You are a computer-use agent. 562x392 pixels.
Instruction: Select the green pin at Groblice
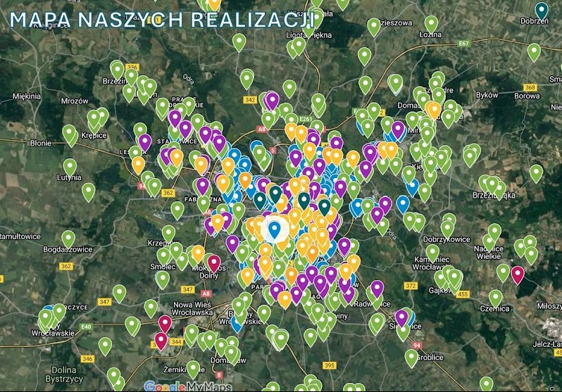[411, 358]
